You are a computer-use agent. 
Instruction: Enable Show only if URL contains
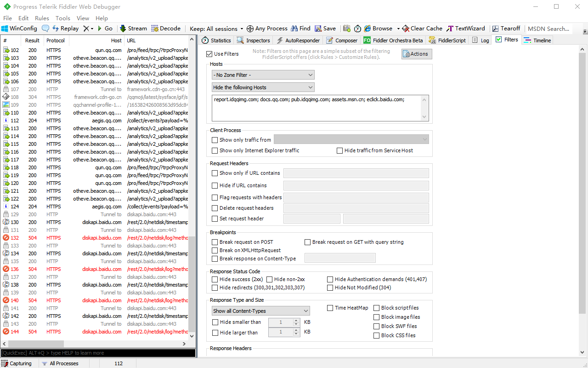215,173
